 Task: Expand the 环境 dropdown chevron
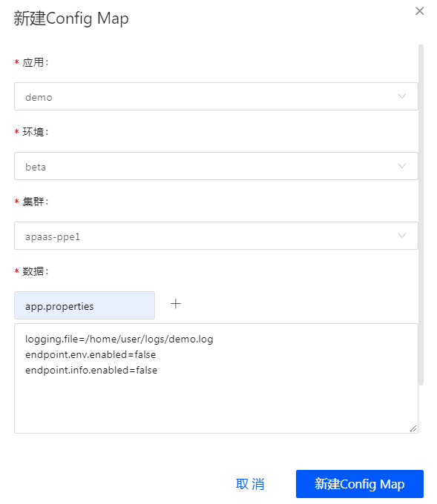click(x=401, y=166)
